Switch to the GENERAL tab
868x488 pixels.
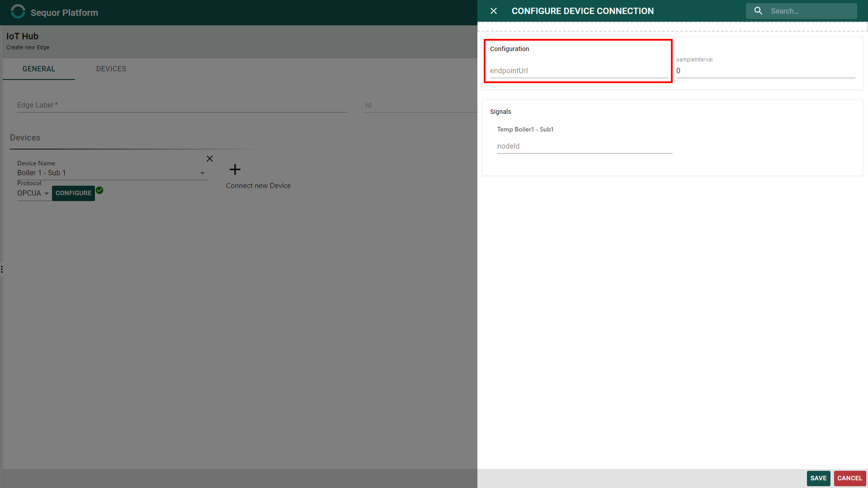pos(39,69)
